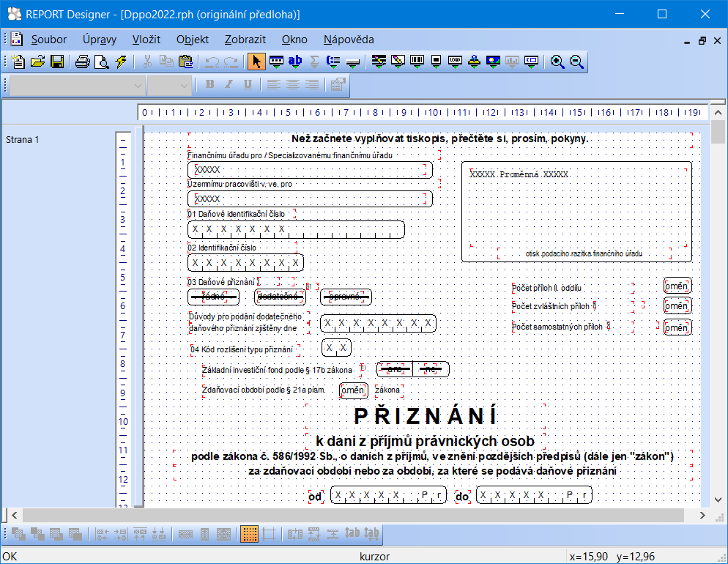Screen dimensions: 728x564
Task: Toggle grid display in bottom toolbar
Action: (249, 534)
